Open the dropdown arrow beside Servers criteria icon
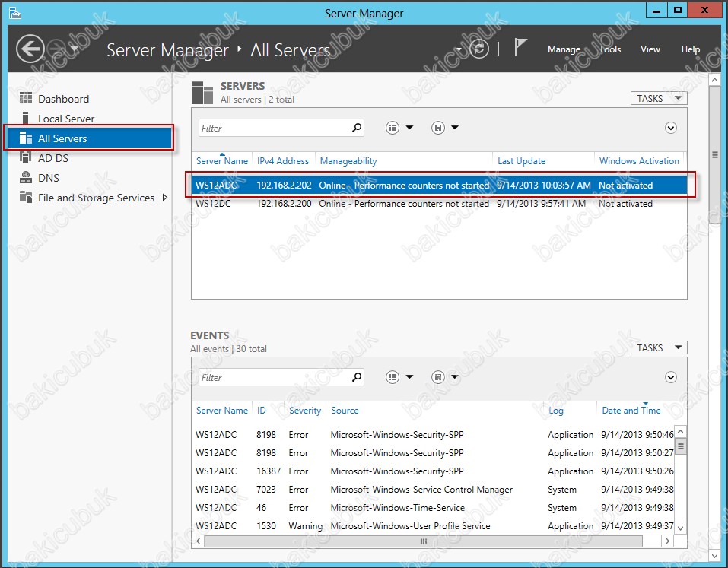 pos(409,128)
